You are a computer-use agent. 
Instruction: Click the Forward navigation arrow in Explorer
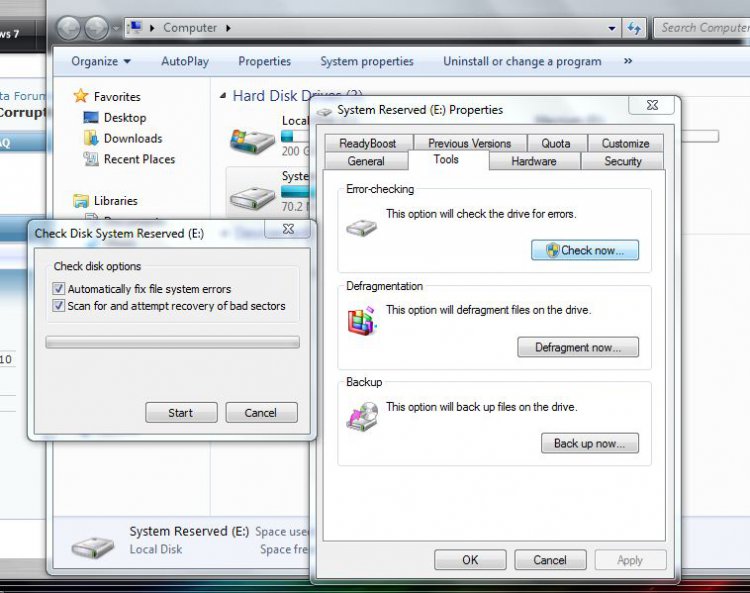tap(96, 28)
